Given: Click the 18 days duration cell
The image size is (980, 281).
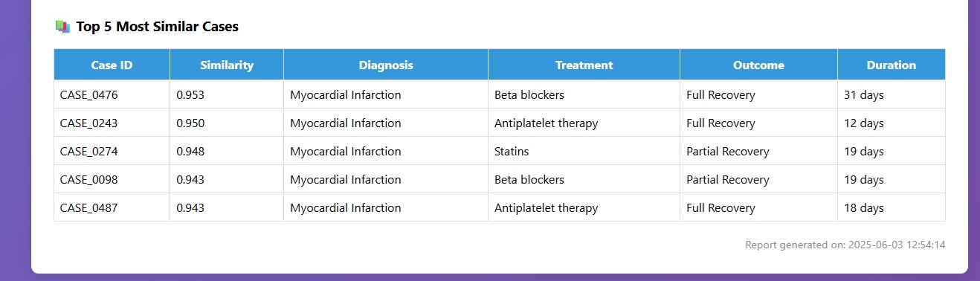Looking at the screenshot, I should tap(892, 207).
